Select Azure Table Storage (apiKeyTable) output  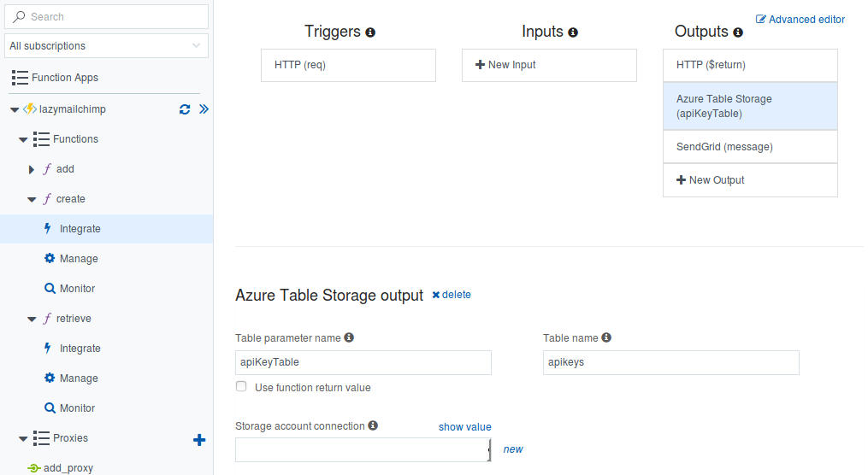[750, 106]
